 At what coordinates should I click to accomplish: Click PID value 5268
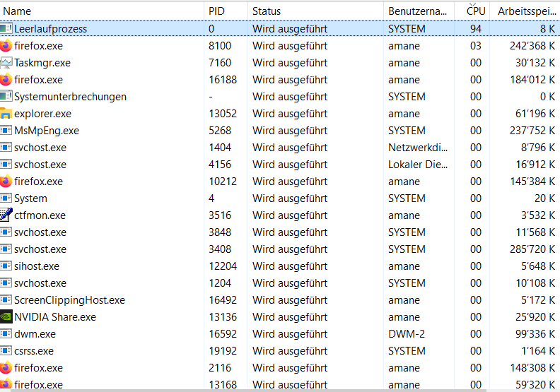coord(220,131)
